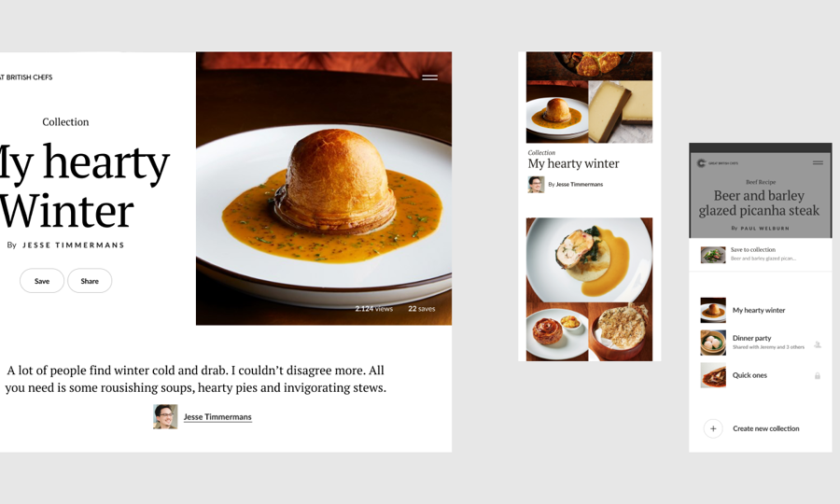
Task: Click Jesse Timmermans avatar below the description
Action: [165, 416]
